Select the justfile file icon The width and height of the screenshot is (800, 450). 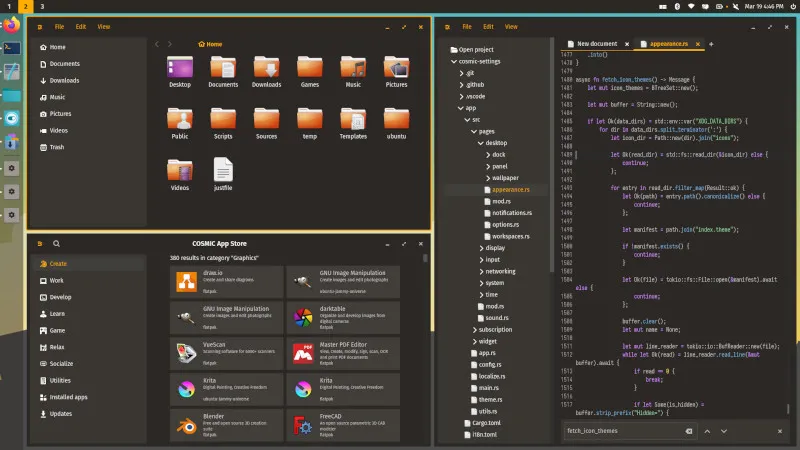click(223, 175)
